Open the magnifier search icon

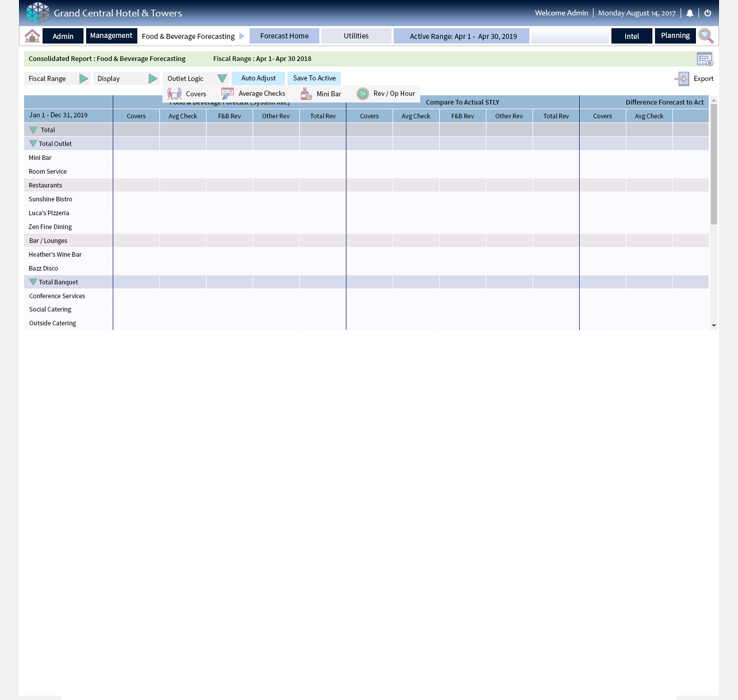click(x=706, y=36)
